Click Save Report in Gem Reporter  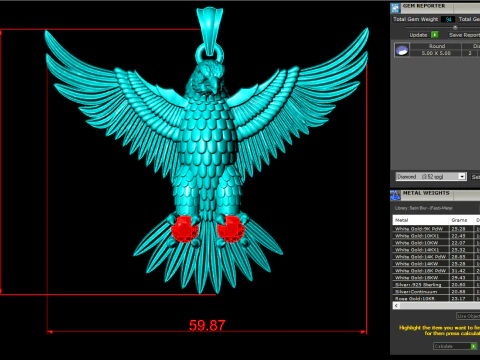(464, 35)
